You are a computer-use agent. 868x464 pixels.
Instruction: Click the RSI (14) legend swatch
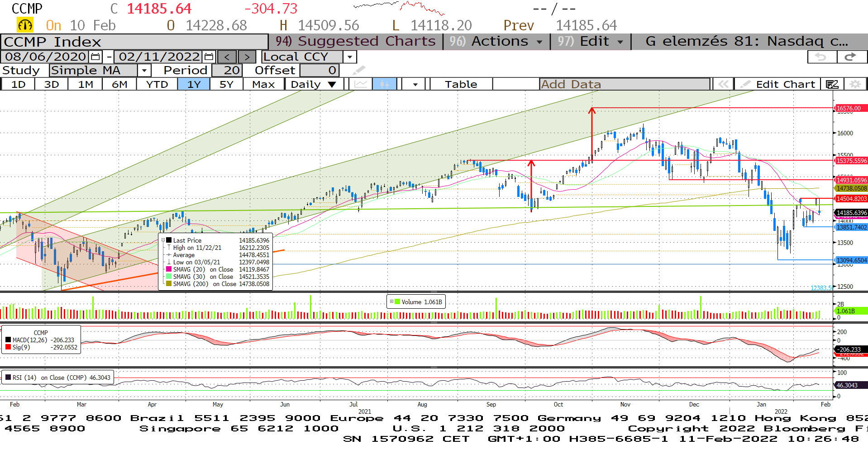click(8, 378)
